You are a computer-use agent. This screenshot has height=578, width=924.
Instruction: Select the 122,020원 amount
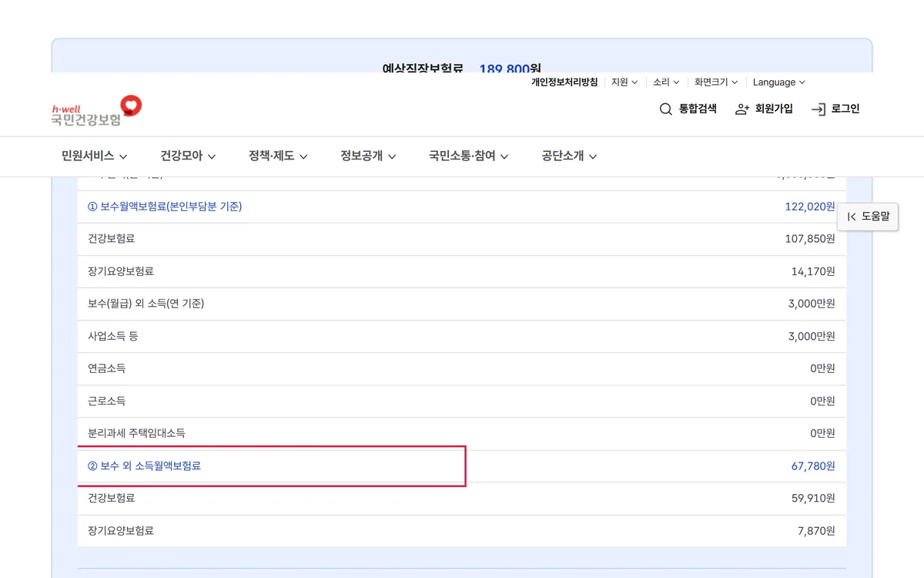(x=810, y=207)
